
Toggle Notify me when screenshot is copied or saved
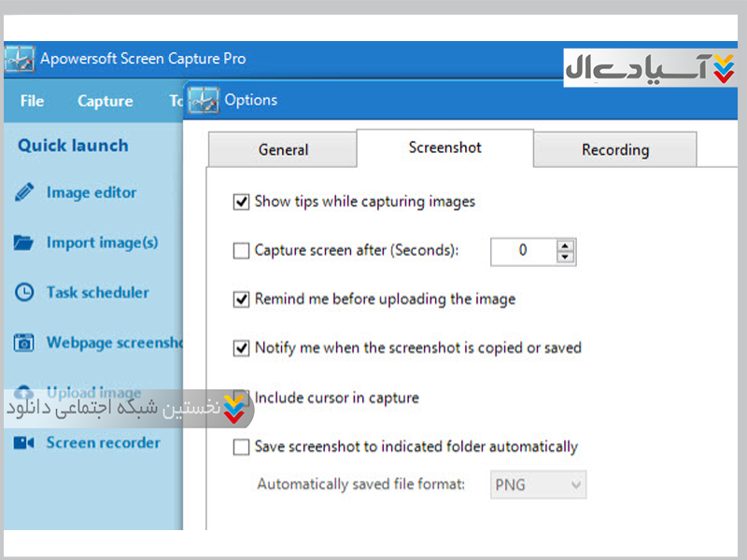(x=241, y=348)
